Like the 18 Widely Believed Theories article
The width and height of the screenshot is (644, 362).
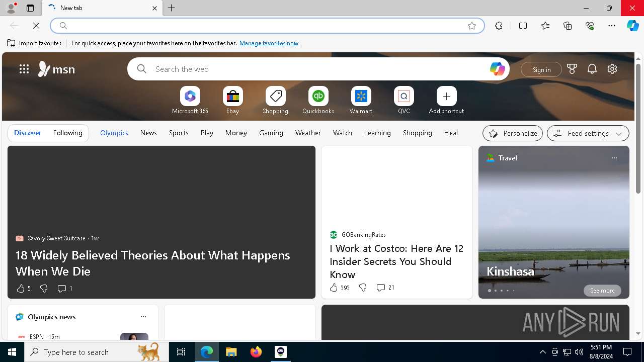coord(23,289)
